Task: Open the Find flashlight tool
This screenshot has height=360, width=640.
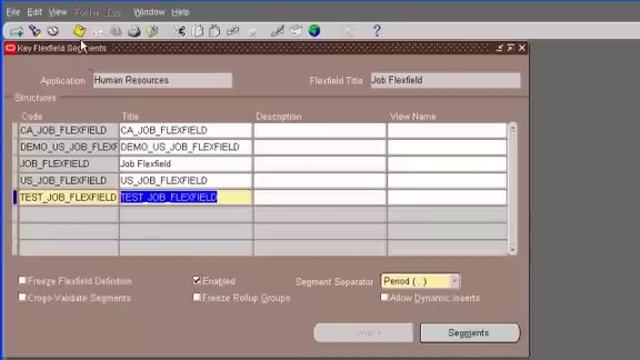Action: click(x=35, y=31)
